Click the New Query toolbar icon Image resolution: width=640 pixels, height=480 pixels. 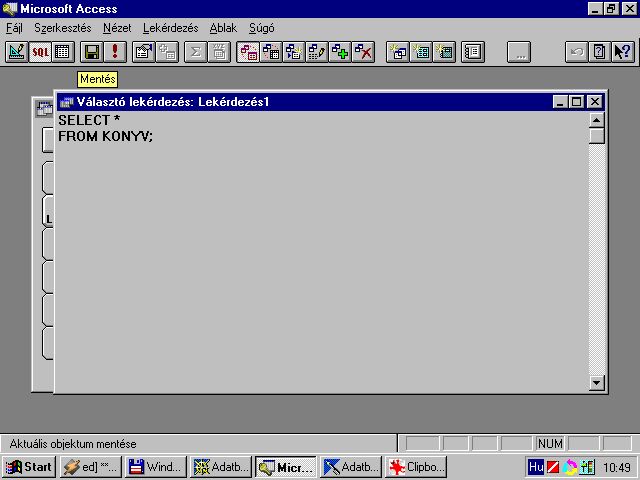coord(398,52)
